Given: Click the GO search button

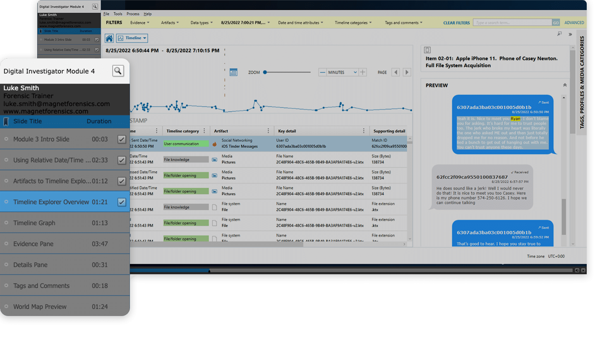Looking at the screenshot, I should coord(556,23).
